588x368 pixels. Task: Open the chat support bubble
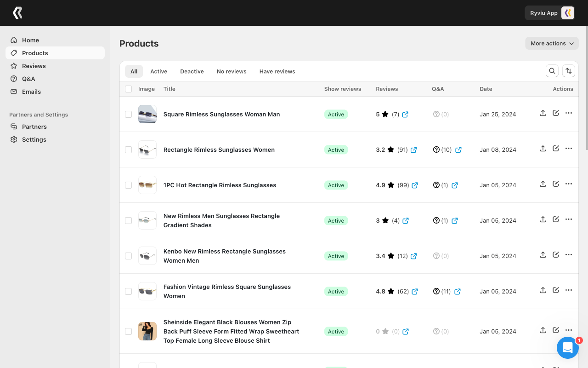[x=568, y=348]
